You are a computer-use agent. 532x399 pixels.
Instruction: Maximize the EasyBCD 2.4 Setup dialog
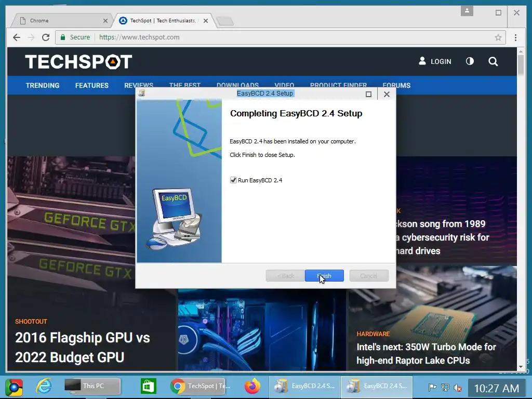coord(368,94)
